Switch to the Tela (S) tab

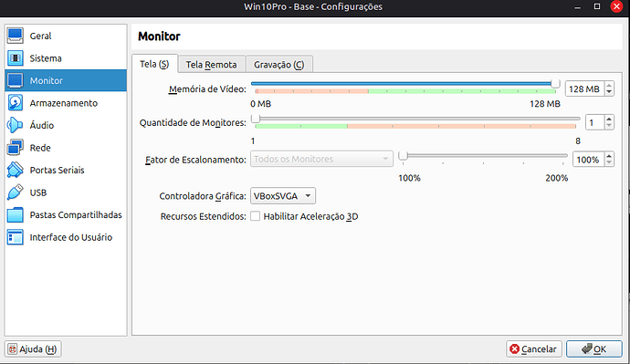[154, 64]
